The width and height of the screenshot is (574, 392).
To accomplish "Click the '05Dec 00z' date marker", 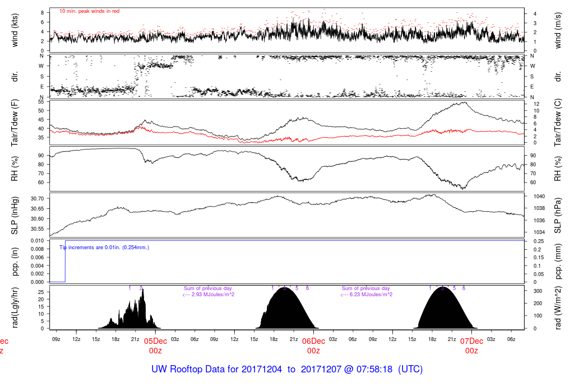I will coord(155,346).
